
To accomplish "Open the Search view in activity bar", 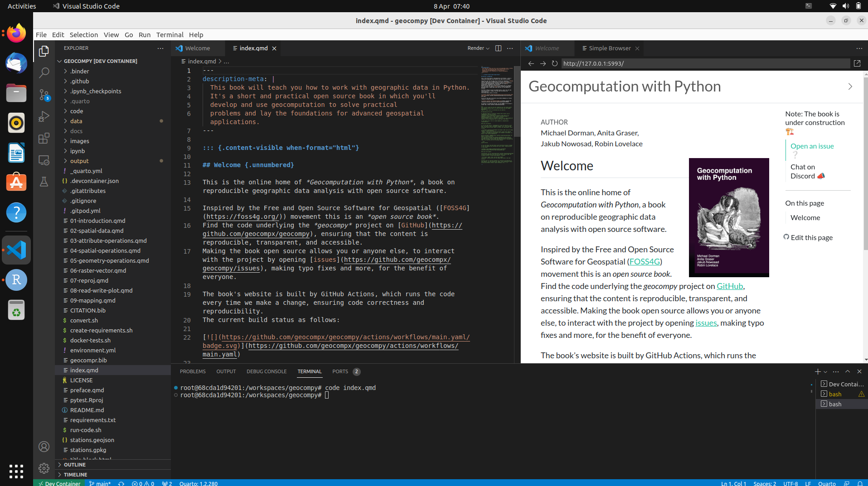I will [44, 72].
